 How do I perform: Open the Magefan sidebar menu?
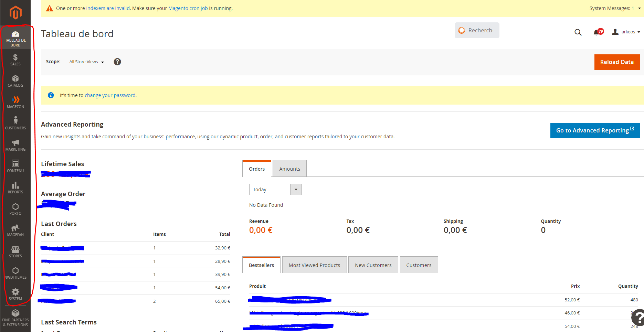[15, 230]
